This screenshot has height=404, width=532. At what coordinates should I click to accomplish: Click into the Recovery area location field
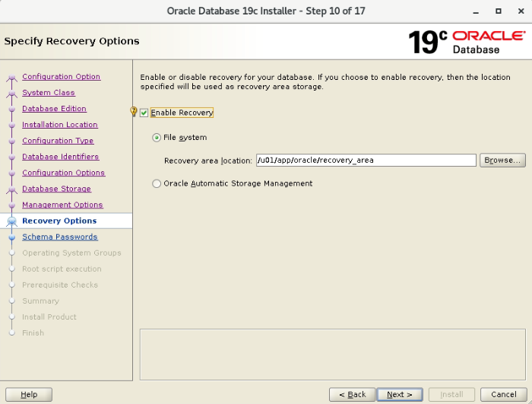point(366,161)
